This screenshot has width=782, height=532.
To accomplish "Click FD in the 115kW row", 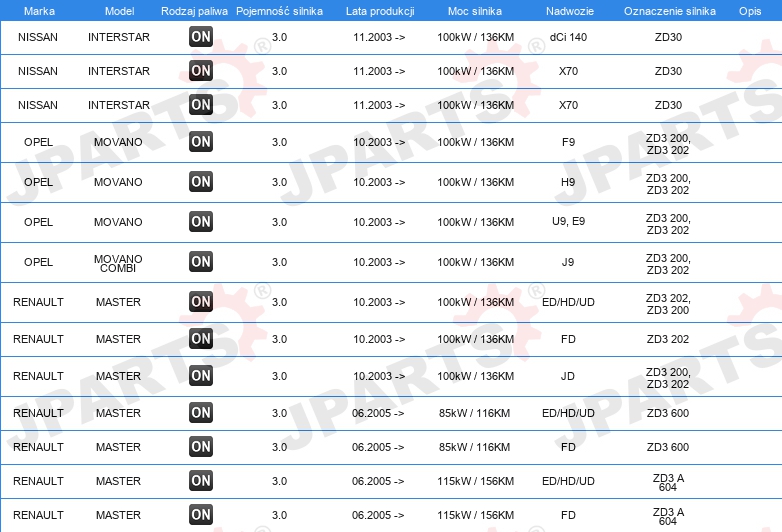I will tap(568, 515).
